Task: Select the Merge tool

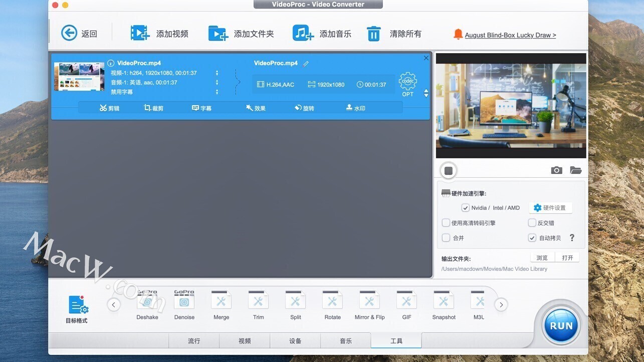Action: [221, 305]
